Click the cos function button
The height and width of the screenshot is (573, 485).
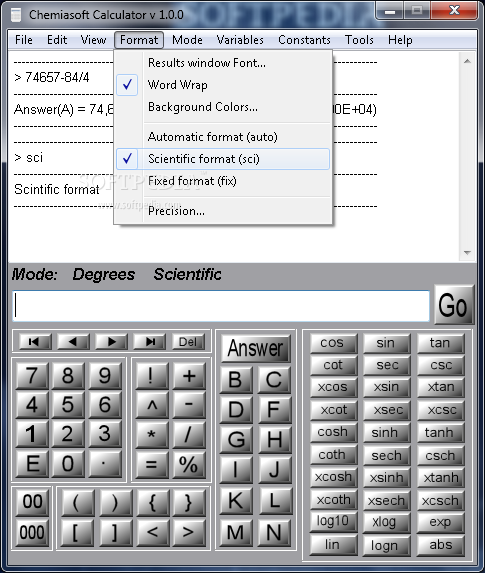click(x=333, y=344)
